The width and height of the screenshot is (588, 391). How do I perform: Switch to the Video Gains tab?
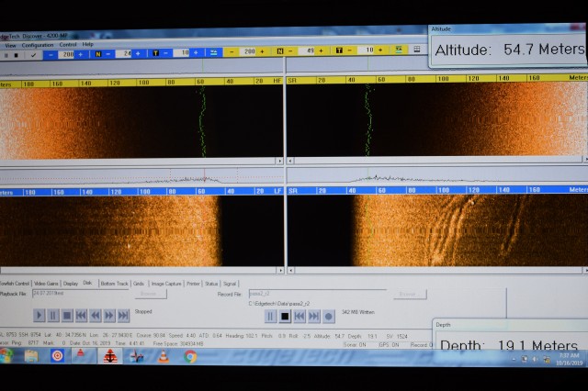click(46, 284)
